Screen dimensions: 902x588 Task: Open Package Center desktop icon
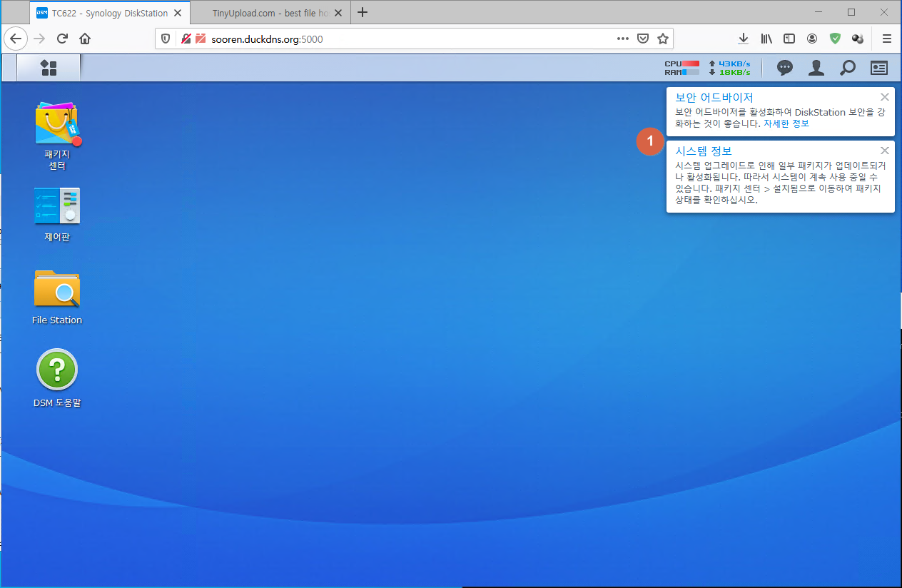pos(57,136)
